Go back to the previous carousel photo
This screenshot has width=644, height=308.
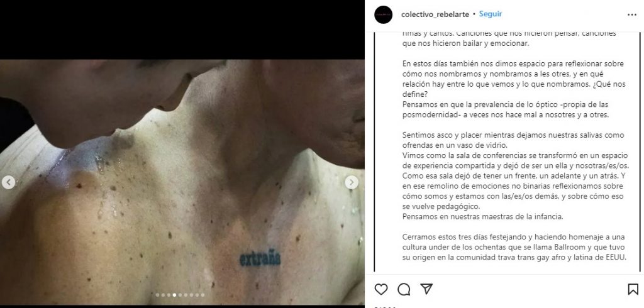pyautogui.click(x=8, y=182)
